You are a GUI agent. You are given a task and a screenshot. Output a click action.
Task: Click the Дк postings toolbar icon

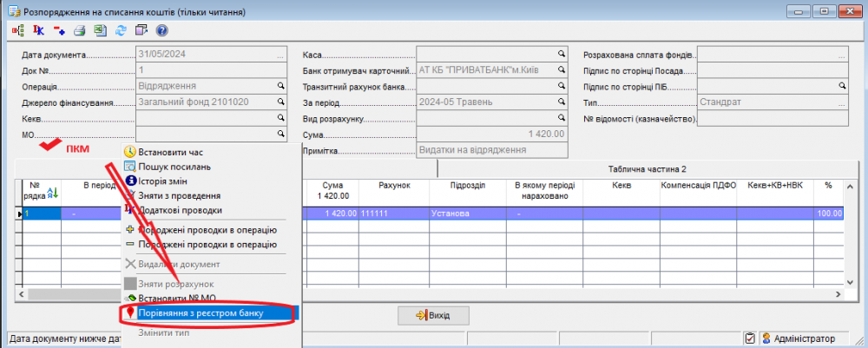(x=38, y=30)
